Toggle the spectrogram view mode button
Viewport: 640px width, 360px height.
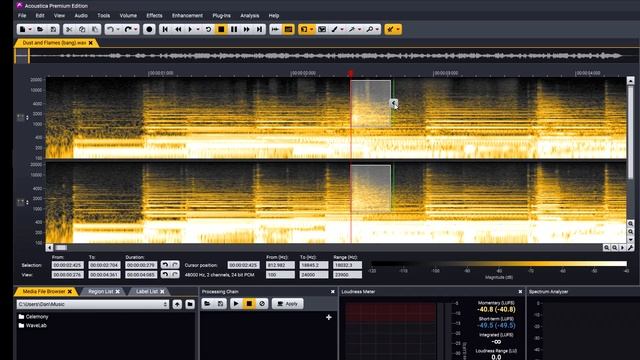coord(288,29)
